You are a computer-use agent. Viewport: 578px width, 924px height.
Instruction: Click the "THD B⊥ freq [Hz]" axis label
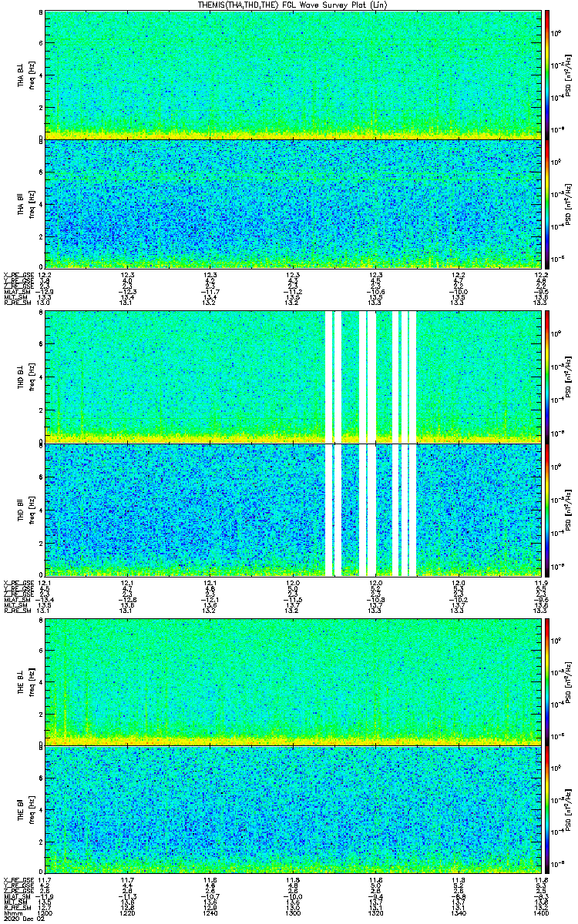(25, 377)
